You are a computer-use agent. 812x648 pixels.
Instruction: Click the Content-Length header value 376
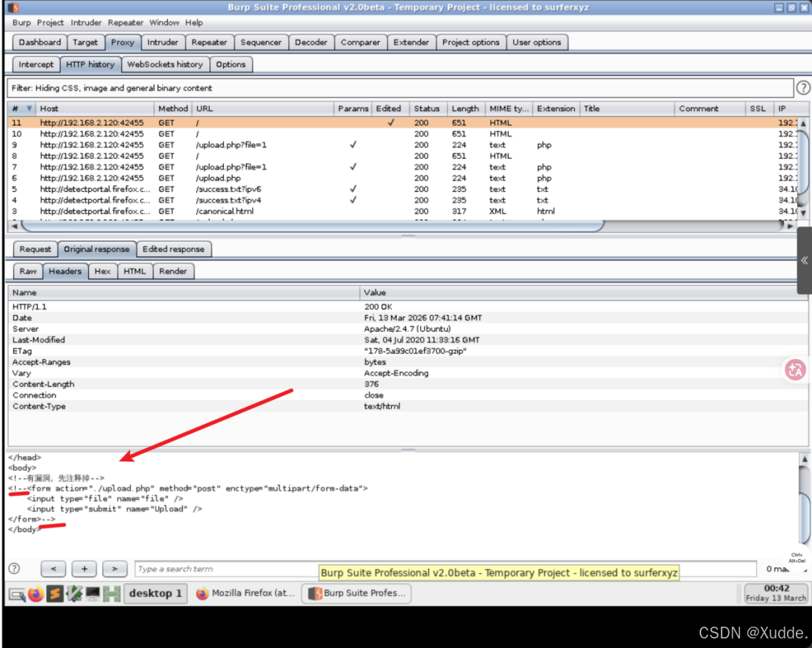[x=371, y=384]
